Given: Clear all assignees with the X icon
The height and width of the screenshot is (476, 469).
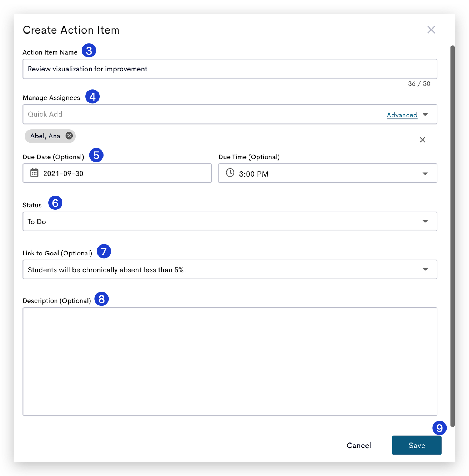Looking at the screenshot, I should click(423, 140).
